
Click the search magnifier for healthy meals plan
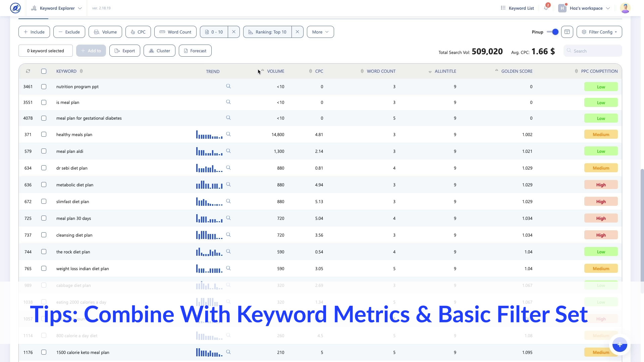coord(228,134)
